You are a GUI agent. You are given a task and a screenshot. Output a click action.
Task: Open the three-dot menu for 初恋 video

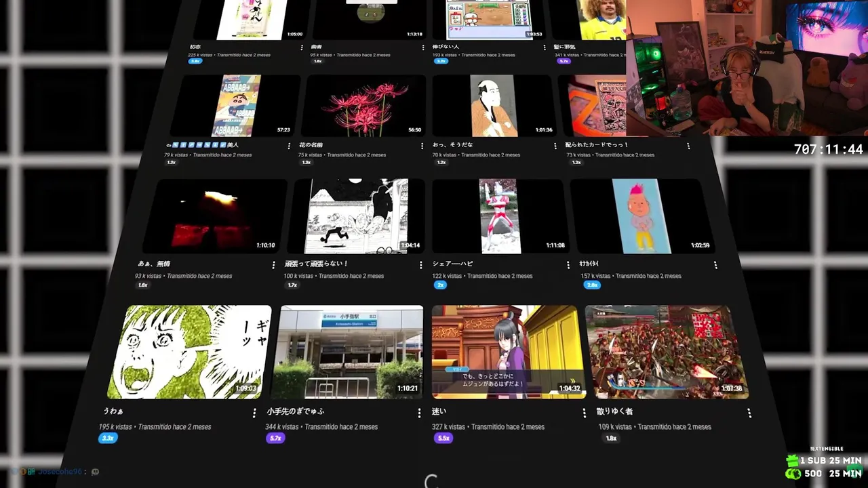[x=302, y=47]
